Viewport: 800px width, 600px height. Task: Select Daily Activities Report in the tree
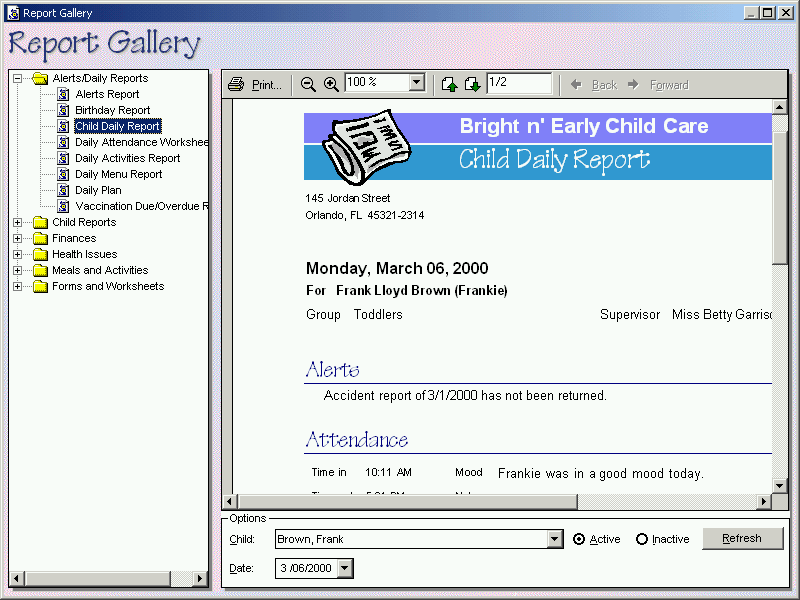(x=127, y=158)
